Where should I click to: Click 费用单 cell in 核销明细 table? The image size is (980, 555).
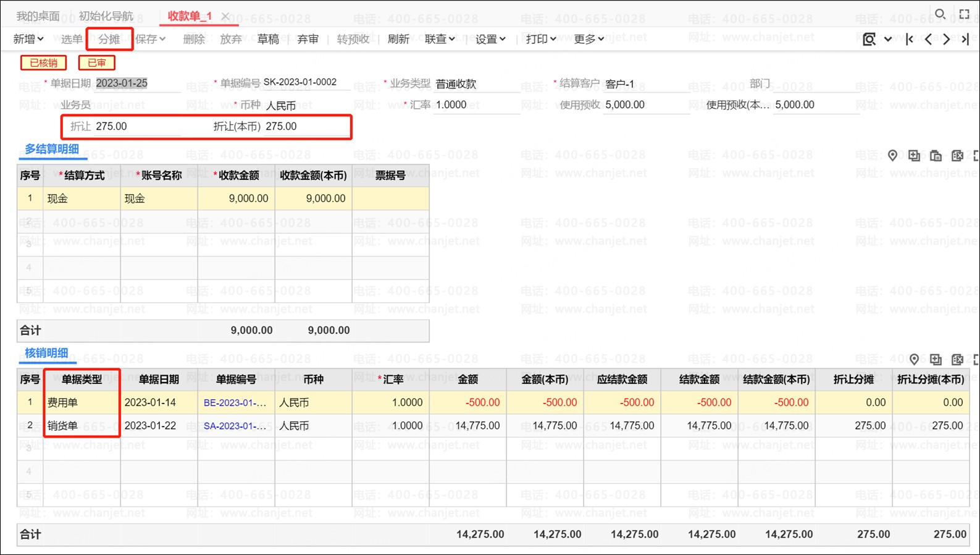[x=82, y=402]
